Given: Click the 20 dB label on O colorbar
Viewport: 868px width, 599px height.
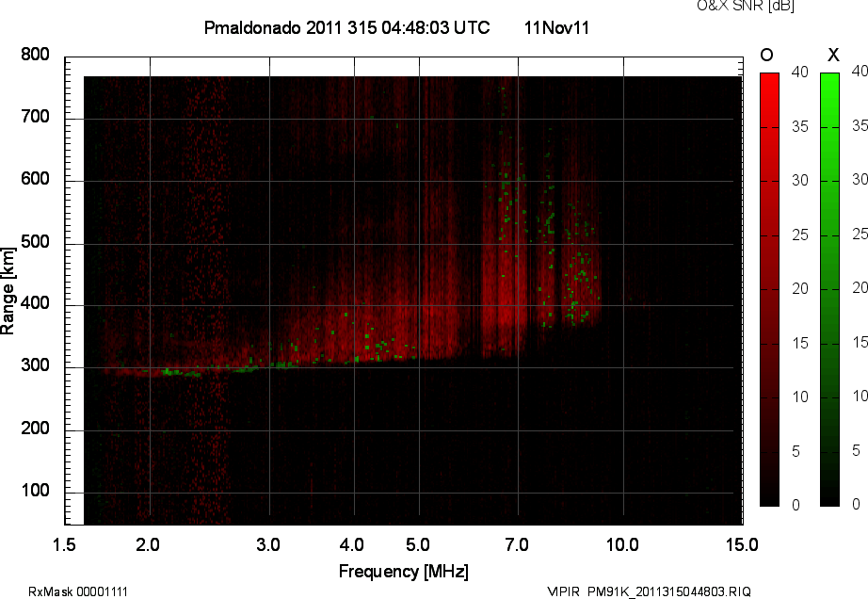Looking at the screenshot, I should point(800,289).
